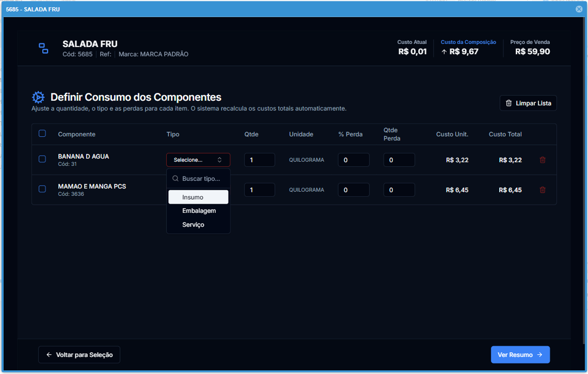This screenshot has width=588, height=374.
Task: Collapse the Selecione type dropdown
Action: click(198, 160)
